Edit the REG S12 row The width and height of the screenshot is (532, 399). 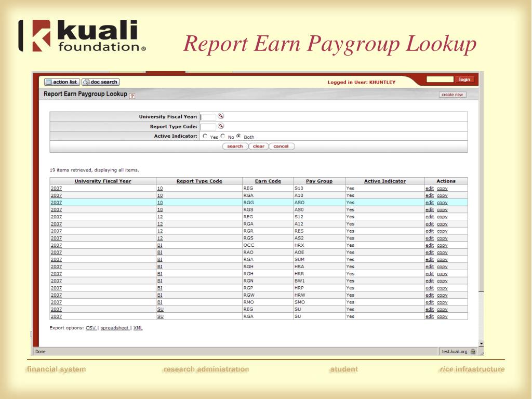(430, 217)
